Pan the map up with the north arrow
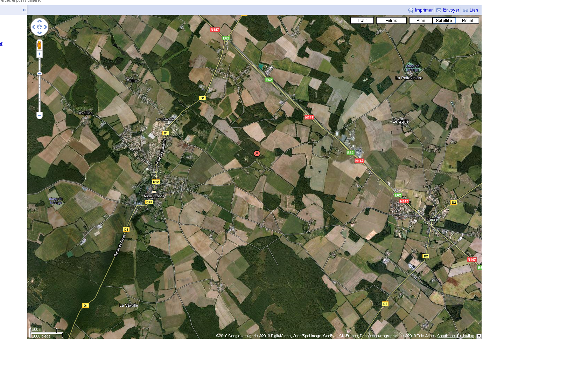The height and width of the screenshot is (368, 588). [x=40, y=21]
